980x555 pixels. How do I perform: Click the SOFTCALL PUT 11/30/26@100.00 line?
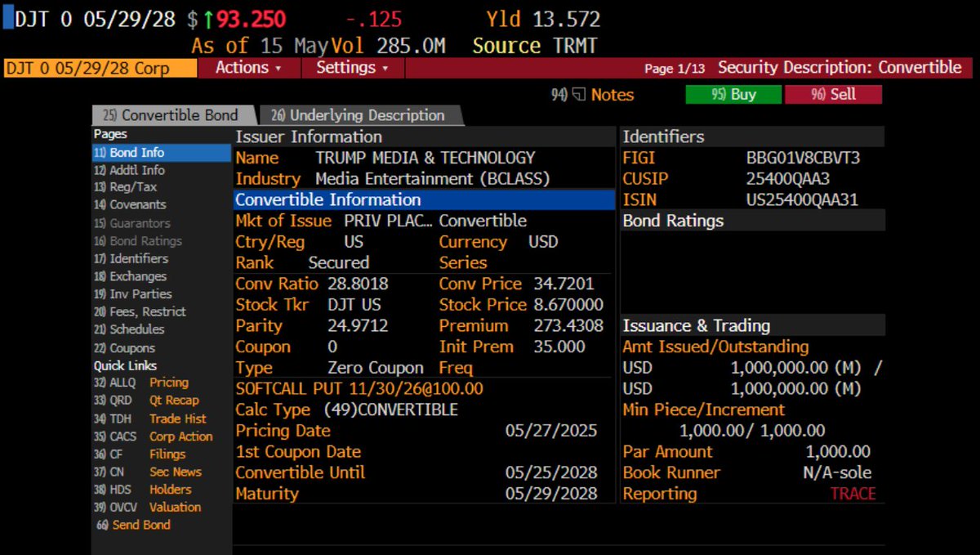tap(359, 389)
